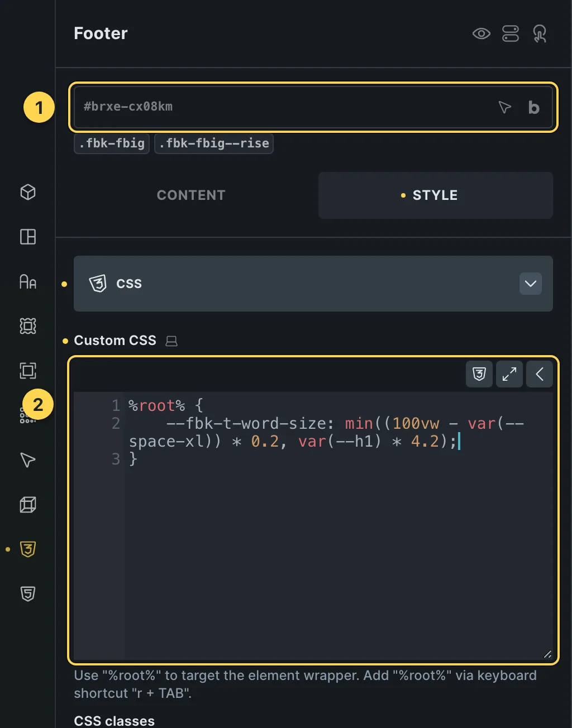Image resolution: width=572 pixels, height=728 pixels.
Task: Open the typography Aa icon in sidebar
Action: 28,281
